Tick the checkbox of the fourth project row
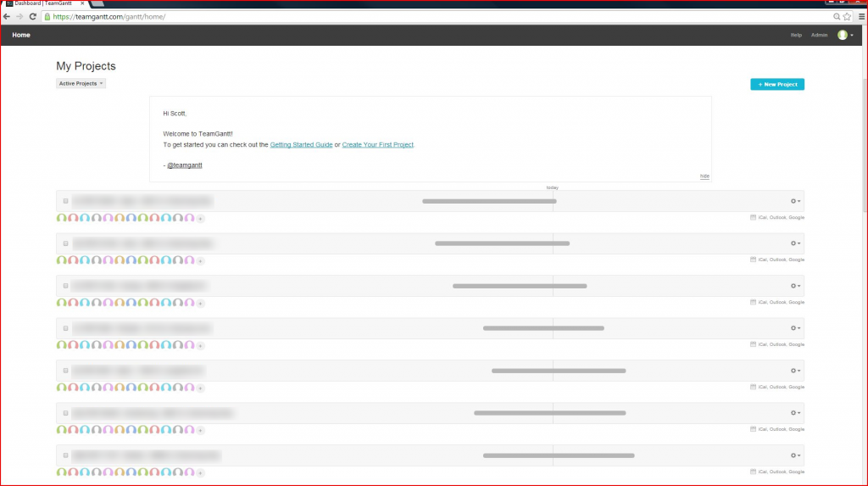The height and width of the screenshot is (486, 868). 65,328
